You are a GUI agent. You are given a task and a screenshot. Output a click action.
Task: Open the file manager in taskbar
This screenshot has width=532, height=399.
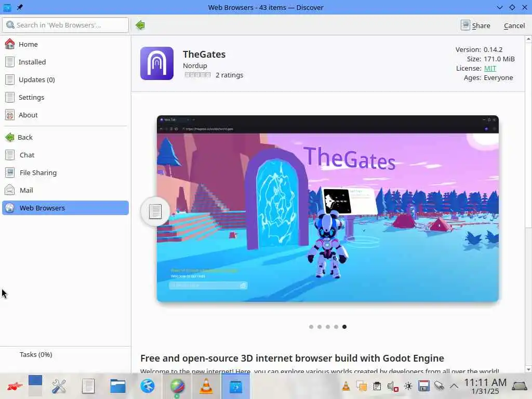click(118, 386)
